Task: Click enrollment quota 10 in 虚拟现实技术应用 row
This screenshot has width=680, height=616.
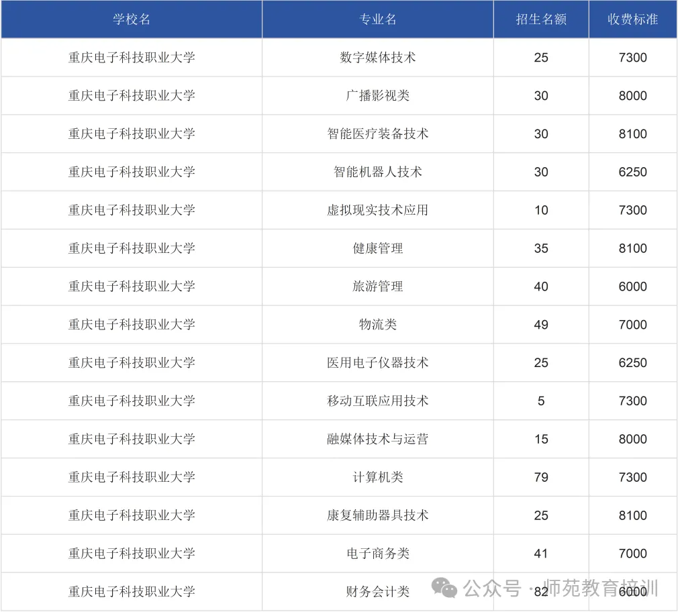Action: [x=541, y=210]
